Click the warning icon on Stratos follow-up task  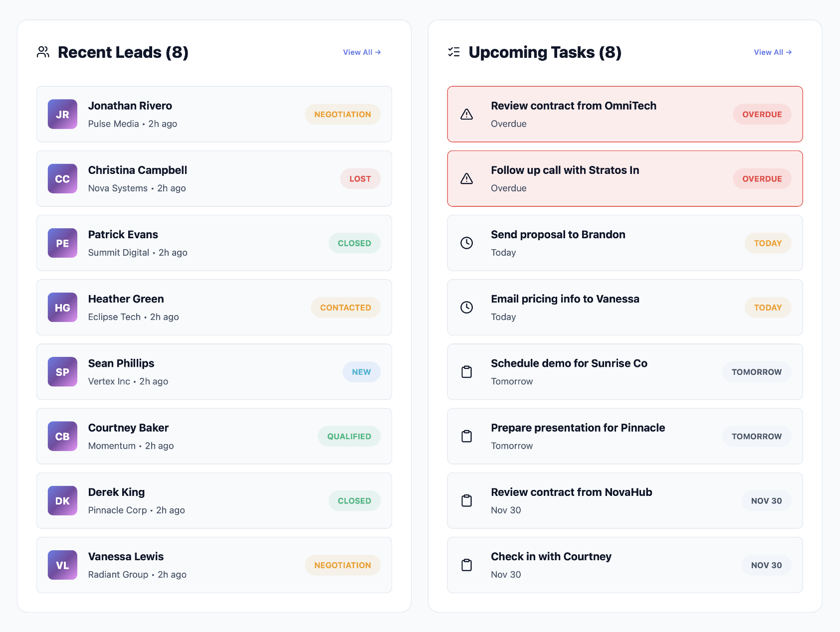[x=466, y=178]
